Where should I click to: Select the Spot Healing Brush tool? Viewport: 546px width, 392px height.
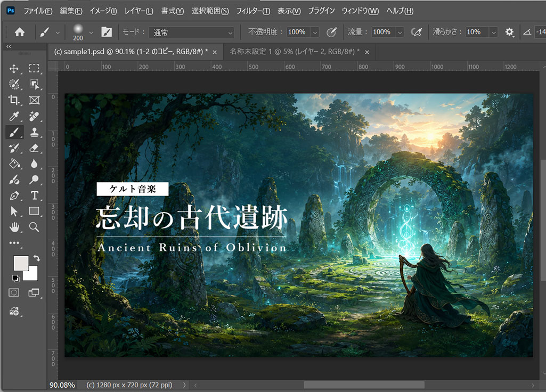tap(34, 116)
